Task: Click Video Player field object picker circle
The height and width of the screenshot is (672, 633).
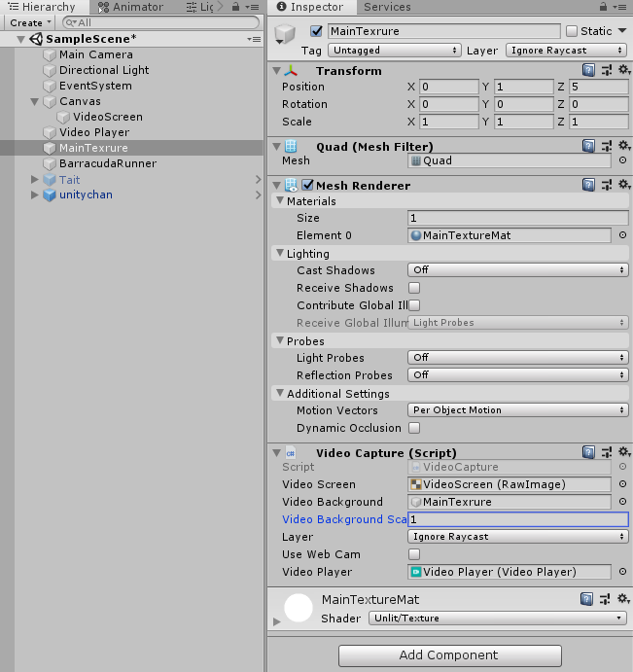Action: tap(622, 571)
